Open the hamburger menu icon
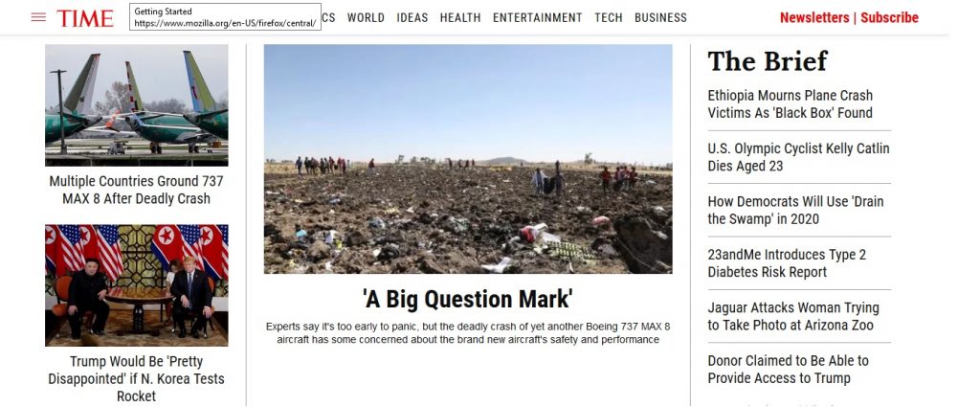The height and width of the screenshot is (407, 980). click(x=38, y=17)
